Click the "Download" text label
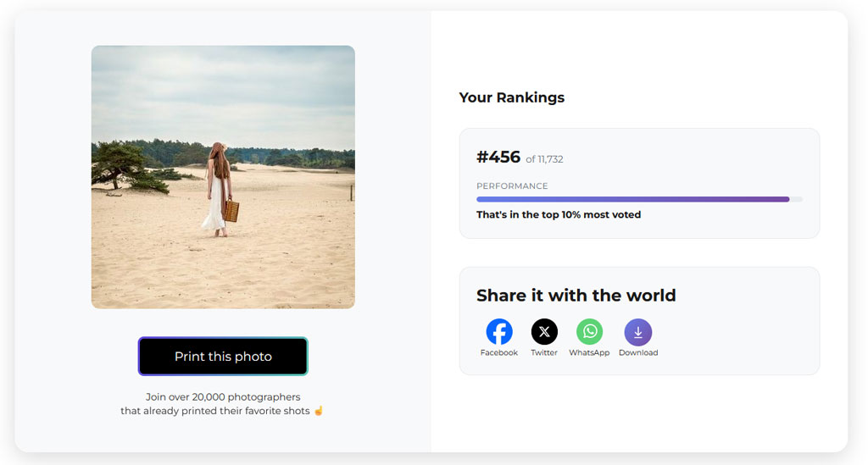Screen dimensions: 868x465 click(638, 352)
